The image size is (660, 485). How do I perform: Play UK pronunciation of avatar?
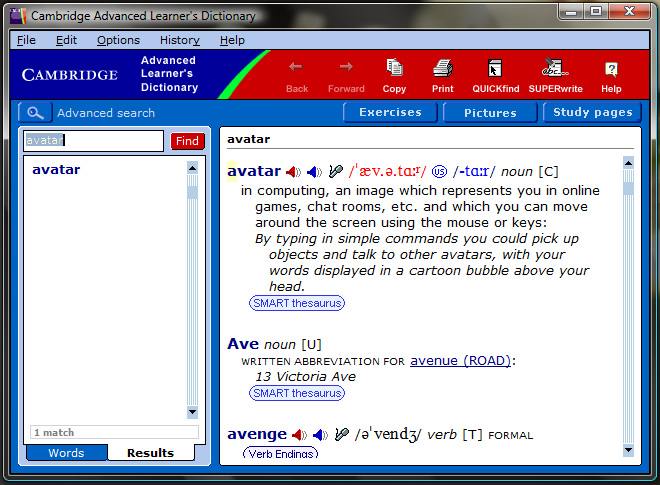click(293, 172)
